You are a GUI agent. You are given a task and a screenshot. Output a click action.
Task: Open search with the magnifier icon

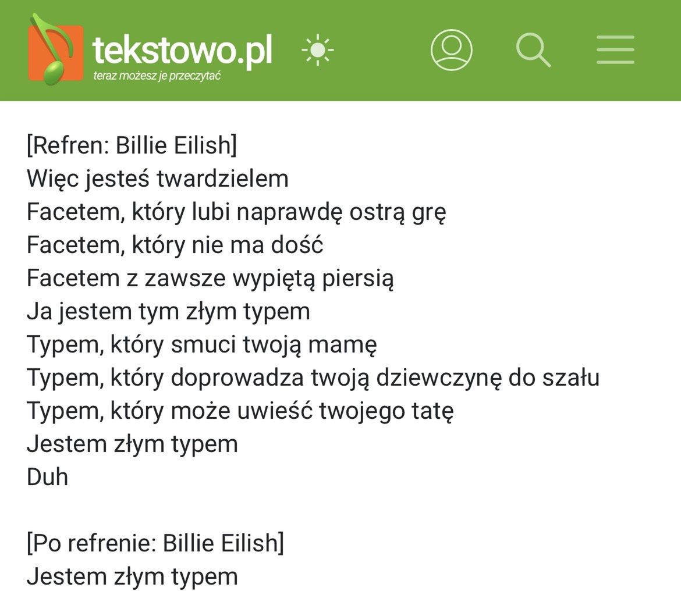tap(533, 50)
